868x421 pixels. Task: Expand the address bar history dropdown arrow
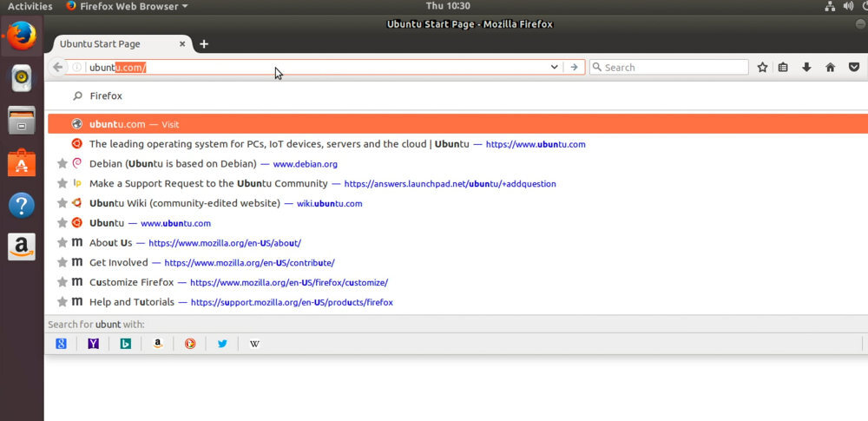tap(554, 67)
